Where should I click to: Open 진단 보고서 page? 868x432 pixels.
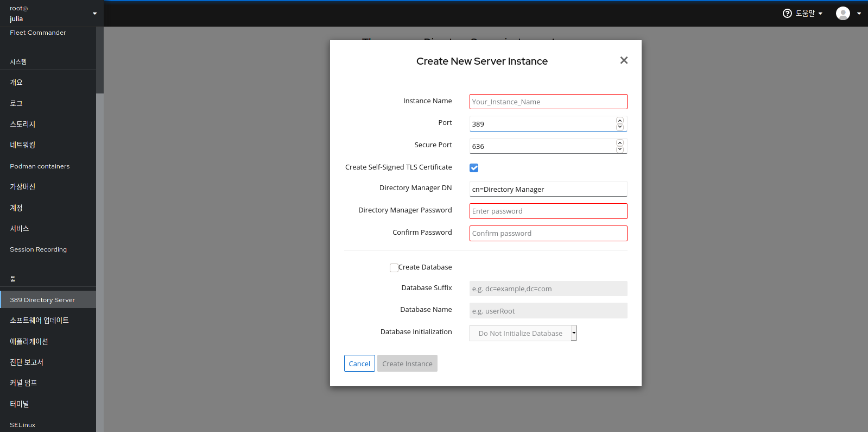pyautogui.click(x=48, y=362)
